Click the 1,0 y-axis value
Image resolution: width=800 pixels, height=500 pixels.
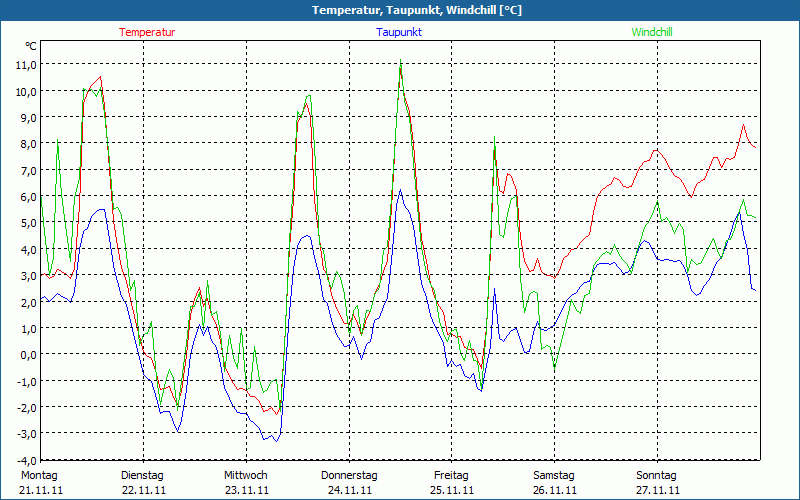(29, 329)
